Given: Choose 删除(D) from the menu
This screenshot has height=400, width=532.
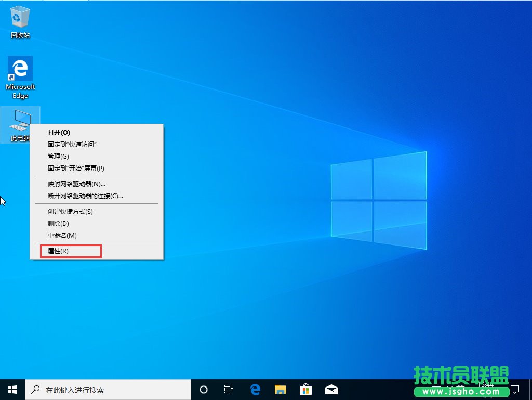Looking at the screenshot, I should tap(57, 223).
